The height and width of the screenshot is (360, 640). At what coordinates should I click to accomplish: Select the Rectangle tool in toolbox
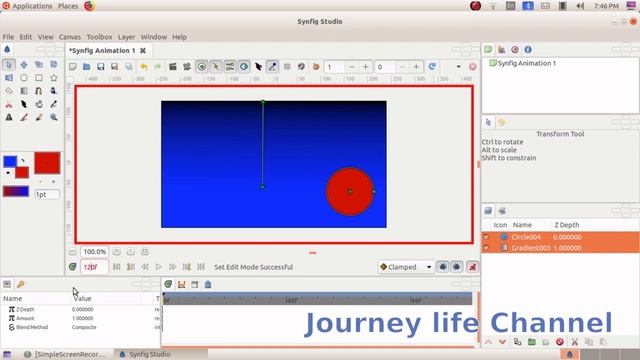coord(39,78)
